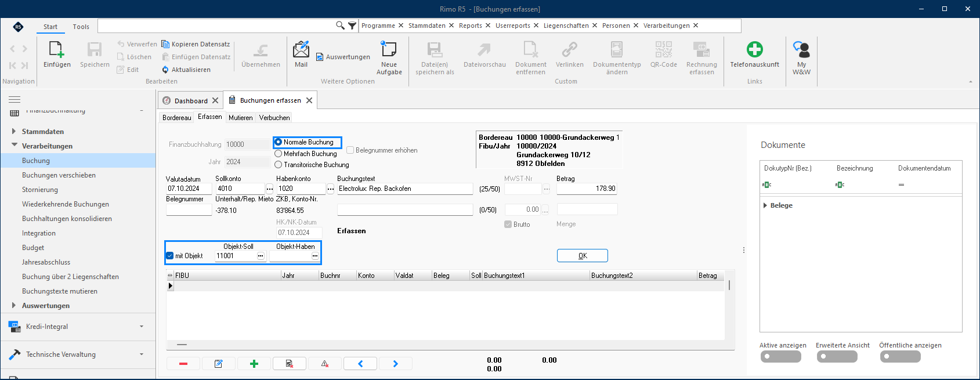Select the Normale Buchung radio button

[x=279, y=142]
